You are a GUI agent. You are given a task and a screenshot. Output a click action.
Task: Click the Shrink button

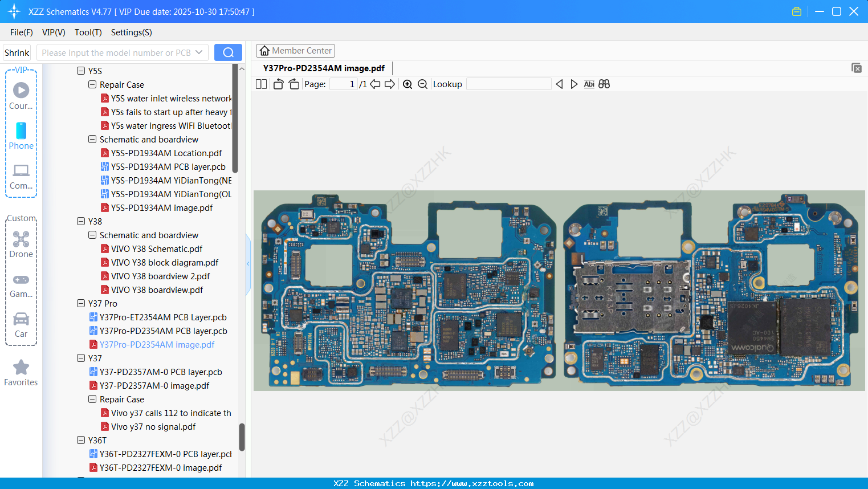click(x=17, y=52)
